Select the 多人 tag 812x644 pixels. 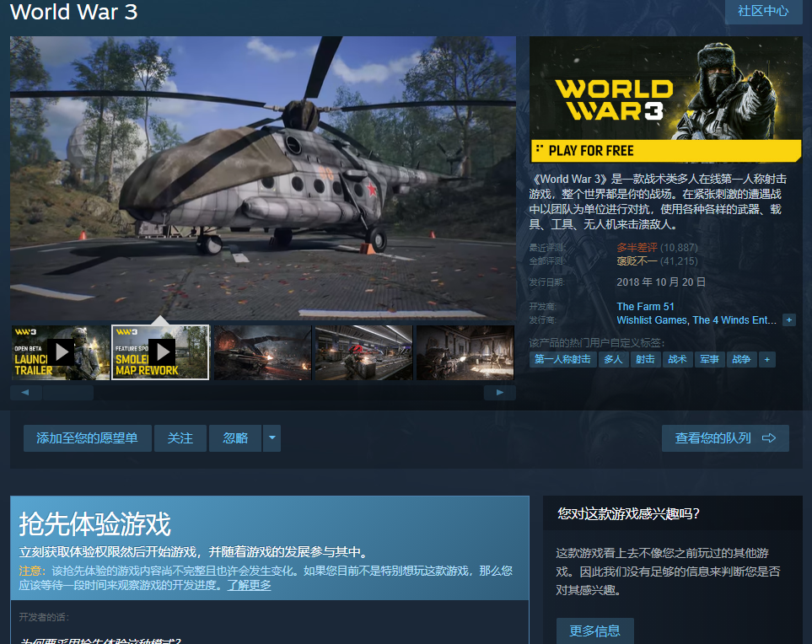(x=614, y=359)
